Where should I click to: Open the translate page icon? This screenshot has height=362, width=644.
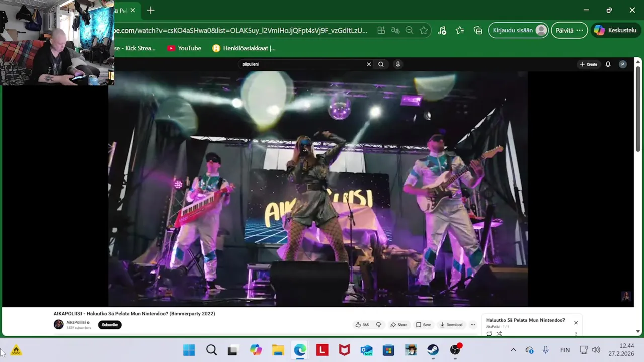point(395,30)
